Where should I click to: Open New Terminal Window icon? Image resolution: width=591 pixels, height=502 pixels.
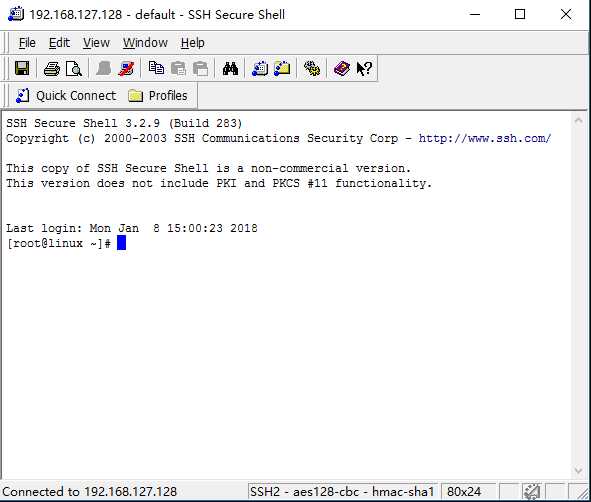(260, 69)
